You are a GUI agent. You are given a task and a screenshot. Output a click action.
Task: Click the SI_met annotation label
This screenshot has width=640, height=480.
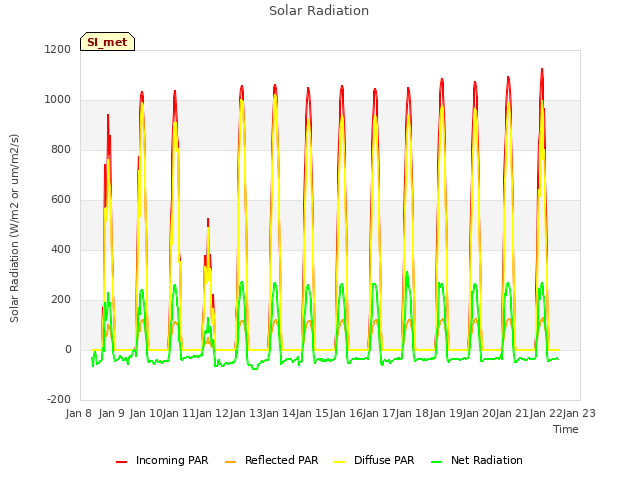click(107, 42)
